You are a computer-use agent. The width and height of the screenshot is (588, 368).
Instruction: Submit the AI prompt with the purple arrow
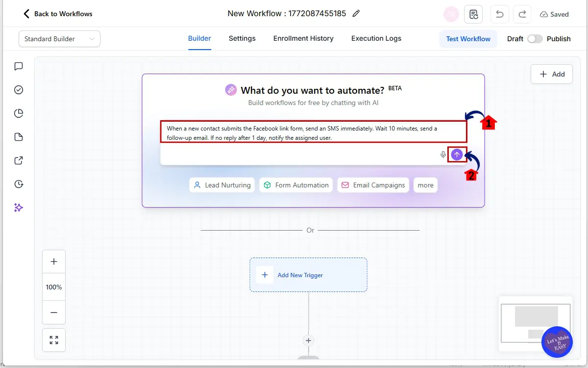457,154
